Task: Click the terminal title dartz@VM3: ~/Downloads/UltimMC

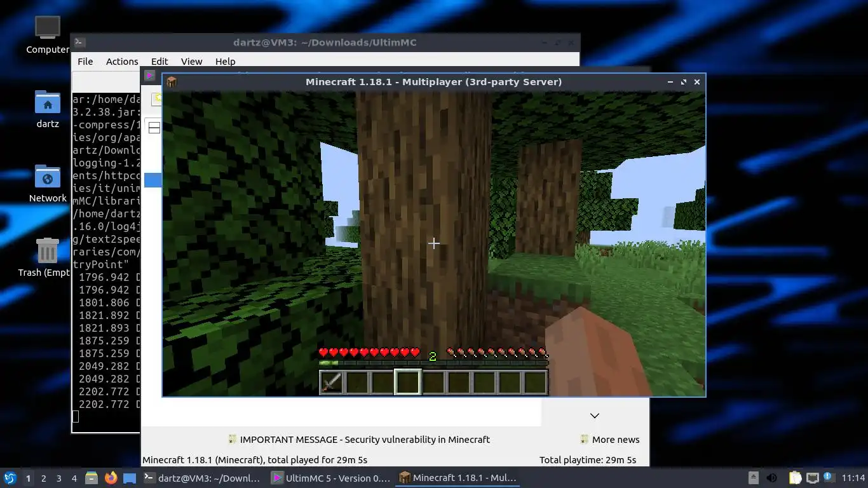Action: pyautogui.click(x=325, y=43)
